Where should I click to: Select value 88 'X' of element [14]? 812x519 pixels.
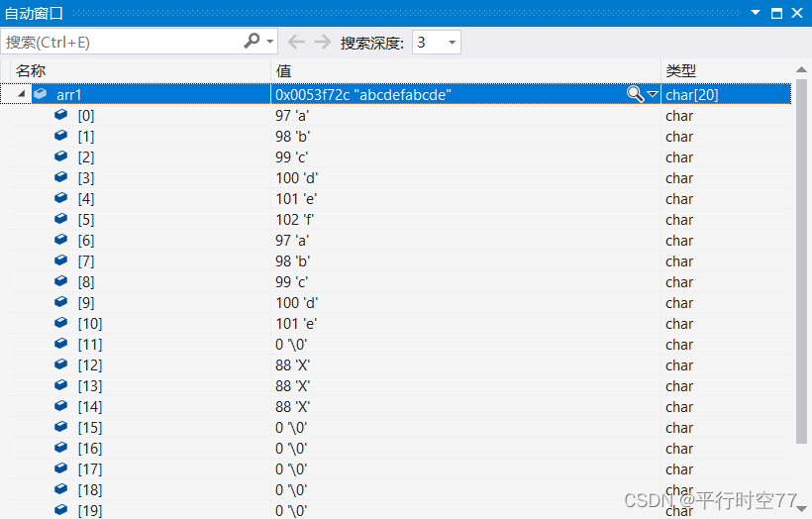[292, 407]
